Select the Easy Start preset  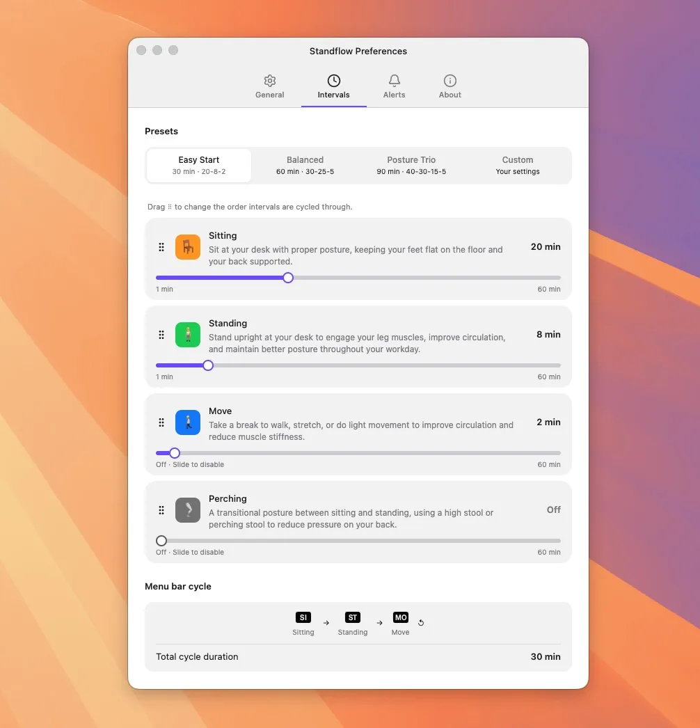199,165
